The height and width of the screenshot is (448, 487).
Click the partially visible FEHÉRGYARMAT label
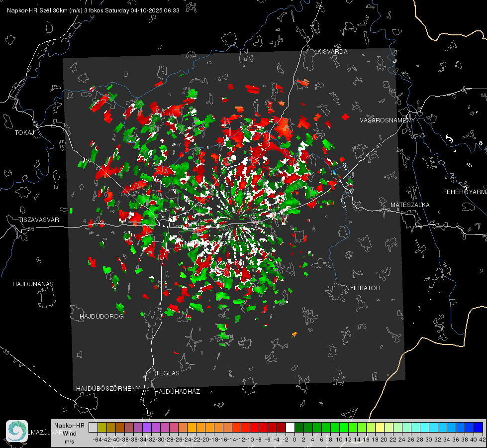[x=465, y=192]
